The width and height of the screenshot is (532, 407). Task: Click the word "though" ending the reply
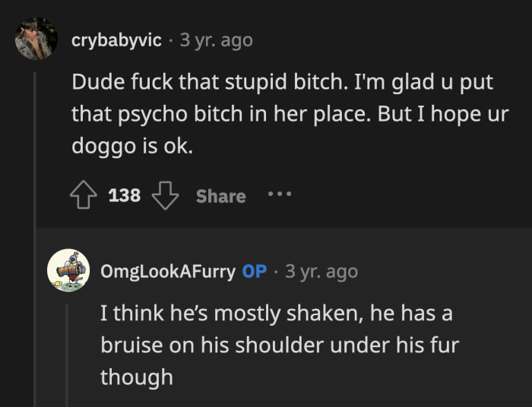tap(137, 376)
